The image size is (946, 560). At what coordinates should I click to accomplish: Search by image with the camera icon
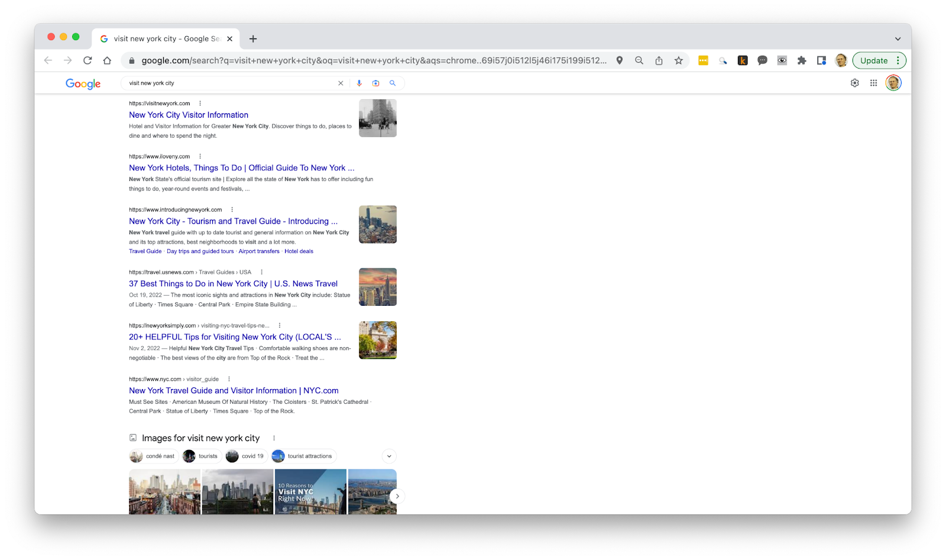click(x=375, y=83)
